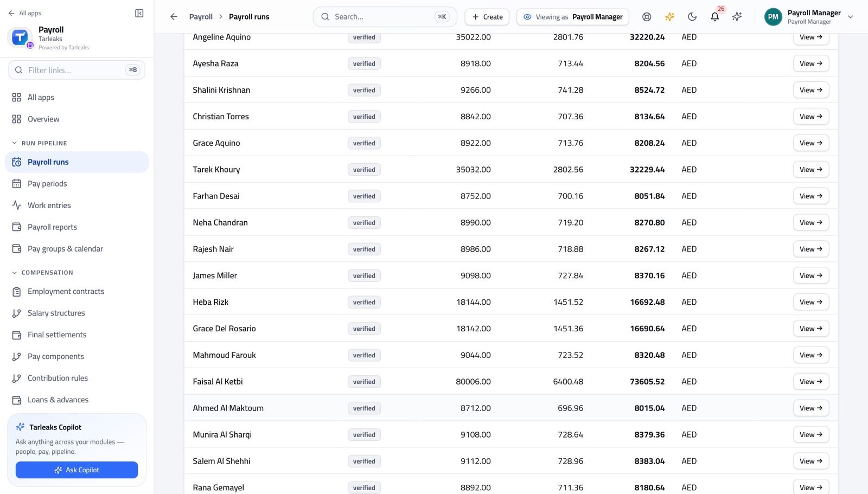Viewport: 868px width, 494px height.
Task: View Shalini Krishnan's row
Action: [x=811, y=90]
